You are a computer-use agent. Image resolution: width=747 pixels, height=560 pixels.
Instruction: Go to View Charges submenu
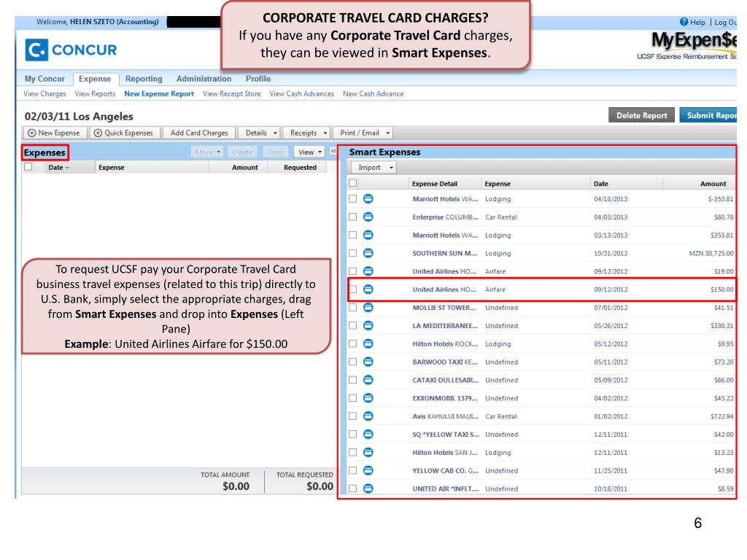click(x=44, y=94)
